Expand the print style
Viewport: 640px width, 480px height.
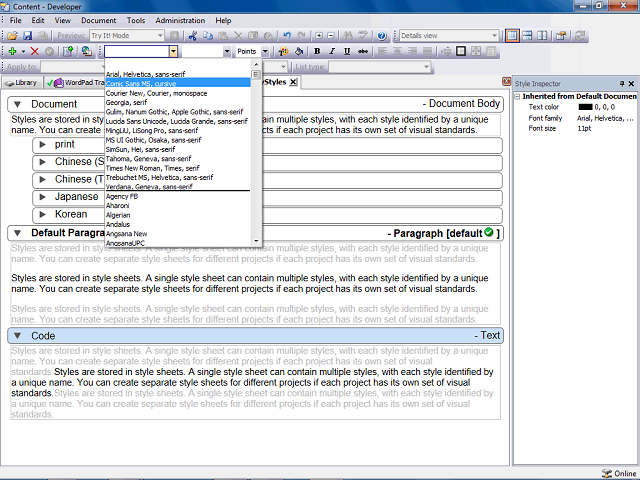point(42,144)
